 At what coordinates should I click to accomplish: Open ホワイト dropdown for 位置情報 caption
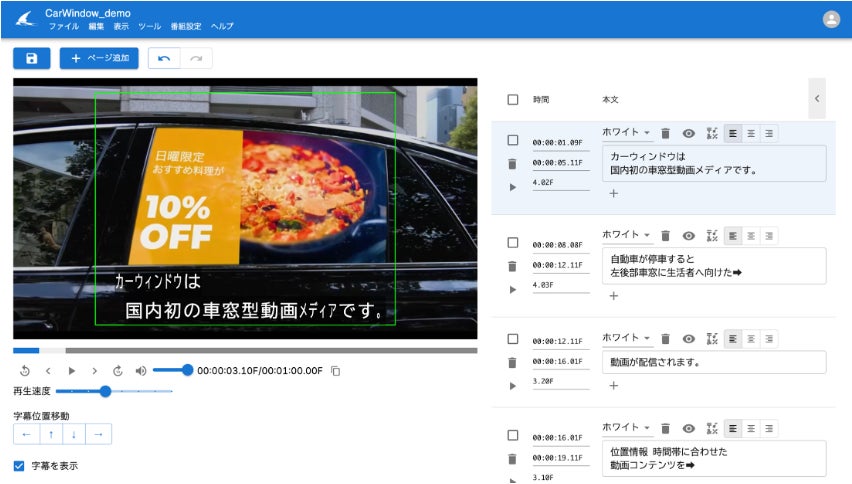click(626, 428)
